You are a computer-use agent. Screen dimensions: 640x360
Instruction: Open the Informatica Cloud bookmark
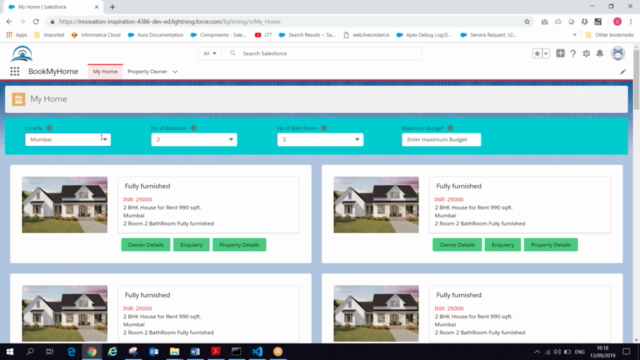click(x=96, y=35)
